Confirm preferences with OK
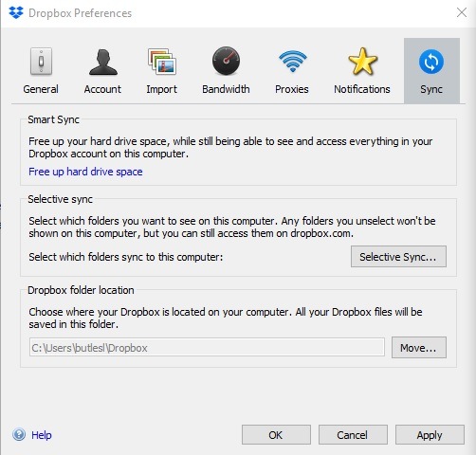This screenshot has height=455, width=476. click(276, 435)
